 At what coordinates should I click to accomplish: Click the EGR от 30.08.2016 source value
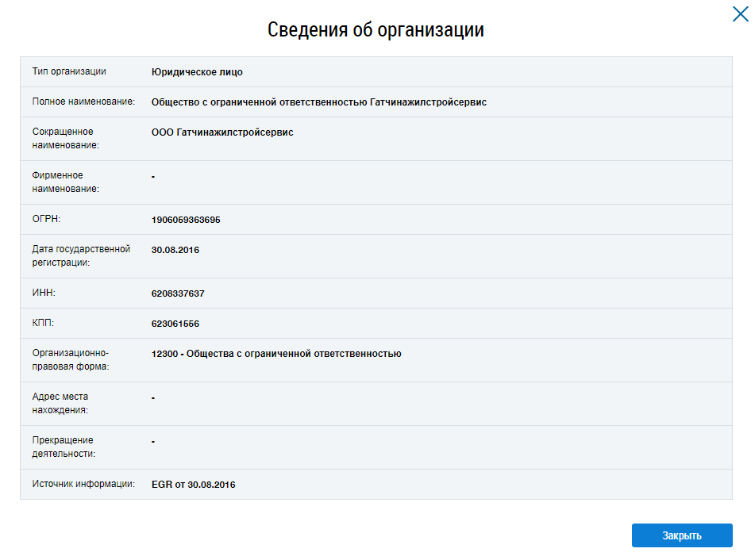193,485
